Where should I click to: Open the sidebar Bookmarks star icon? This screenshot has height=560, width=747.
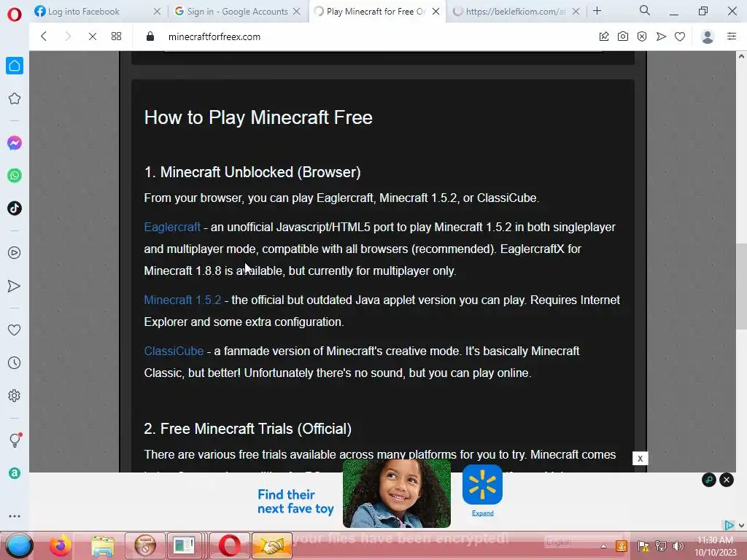[15, 98]
